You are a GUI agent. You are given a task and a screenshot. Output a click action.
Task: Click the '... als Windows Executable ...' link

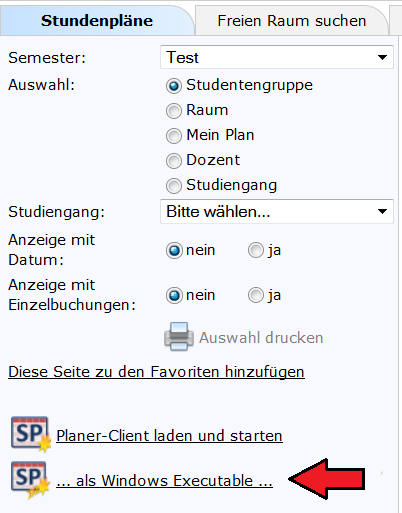(164, 481)
